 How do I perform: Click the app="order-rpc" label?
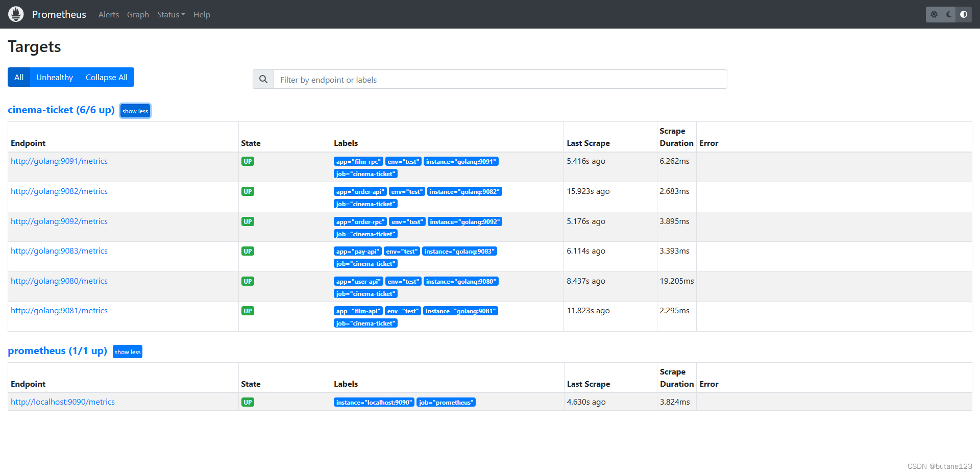[x=360, y=221]
